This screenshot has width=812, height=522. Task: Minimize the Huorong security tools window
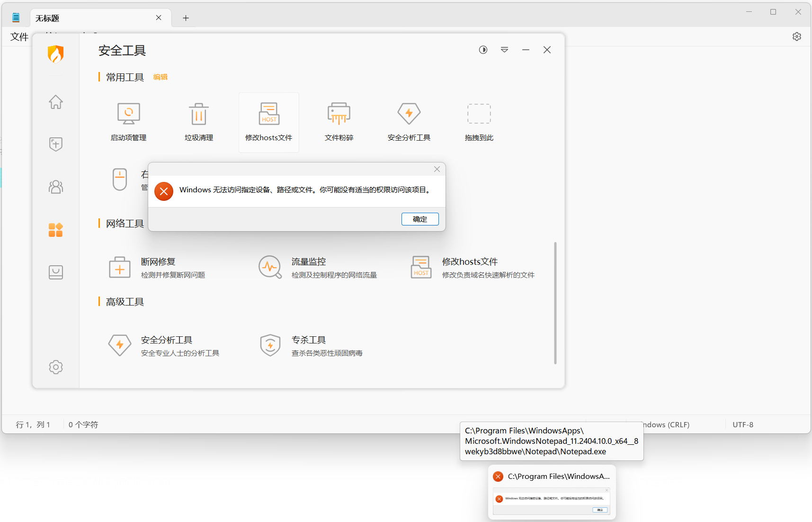pos(526,50)
